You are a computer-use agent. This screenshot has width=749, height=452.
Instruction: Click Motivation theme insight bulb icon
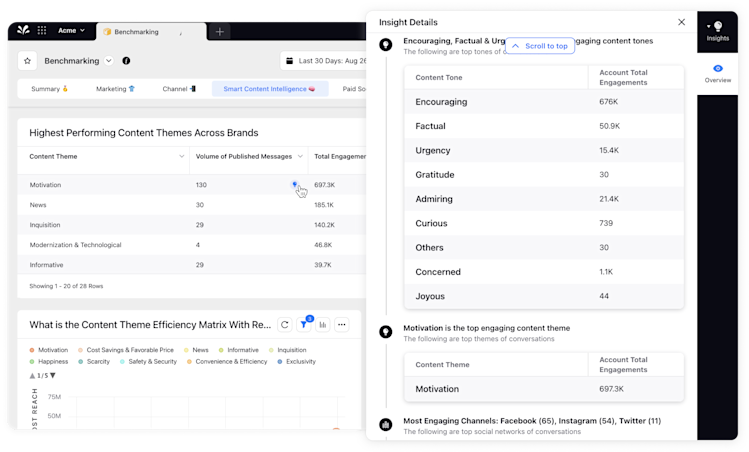(385, 332)
